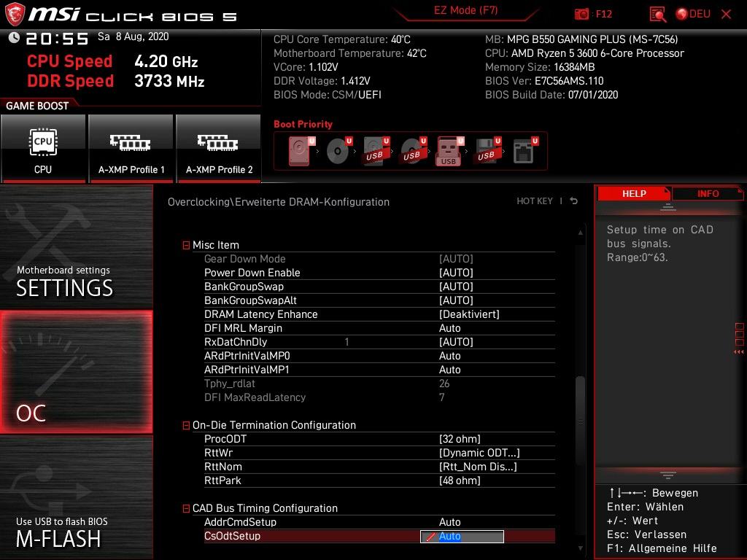The width and height of the screenshot is (747, 560).
Task: Open the M-FLASH BIOS flashing section
Action: click(76, 497)
